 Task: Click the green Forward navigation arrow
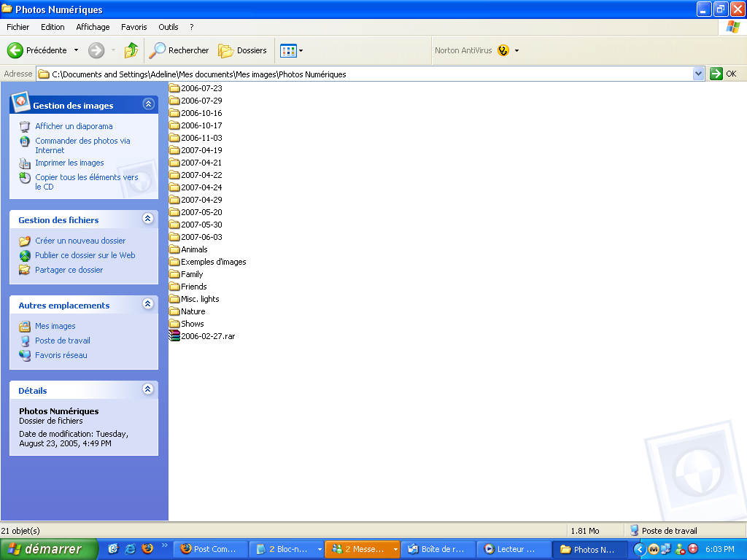[x=96, y=50]
